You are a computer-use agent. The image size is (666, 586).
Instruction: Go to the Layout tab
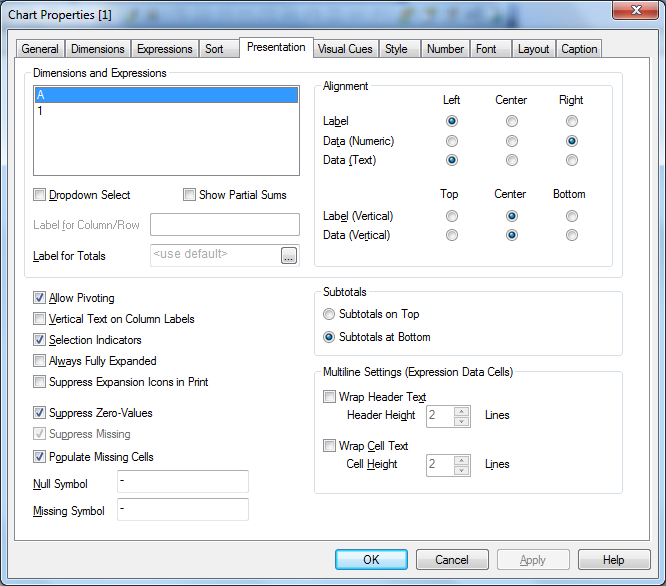click(533, 49)
